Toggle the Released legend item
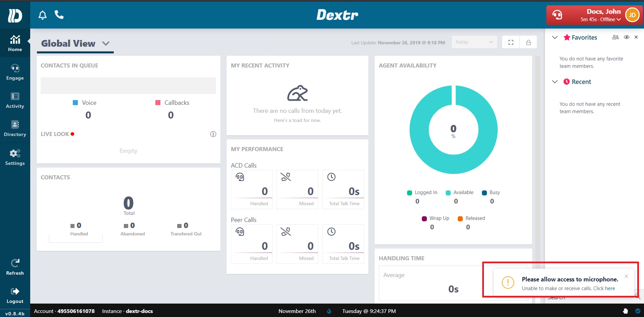The height and width of the screenshot is (317, 644). point(472,218)
